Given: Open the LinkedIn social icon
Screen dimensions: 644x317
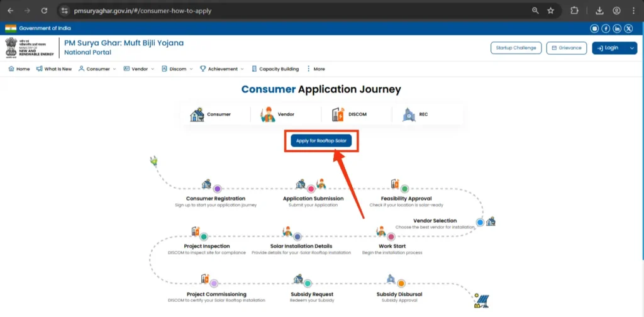Looking at the screenshot, I should click(617, 28).
